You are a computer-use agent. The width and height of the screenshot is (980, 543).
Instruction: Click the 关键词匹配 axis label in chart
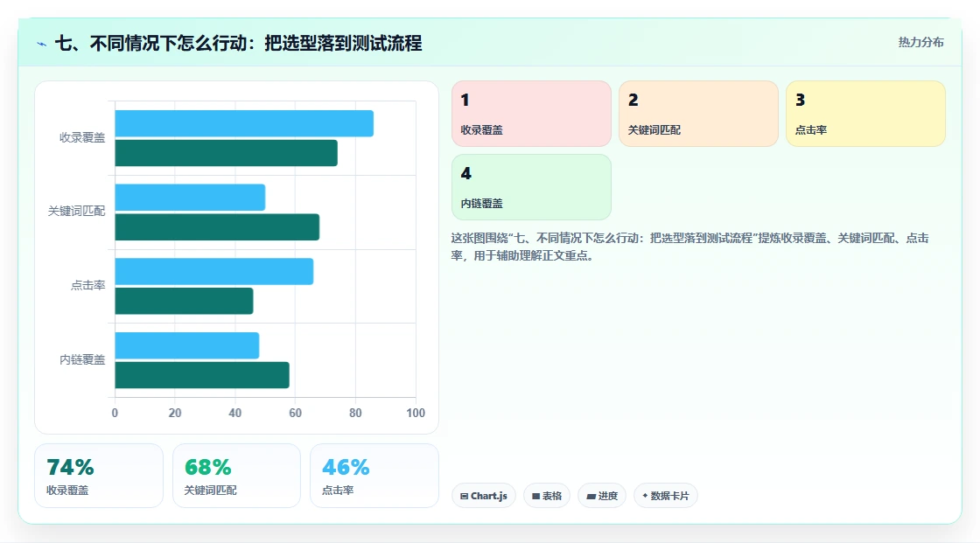point(76,212)
